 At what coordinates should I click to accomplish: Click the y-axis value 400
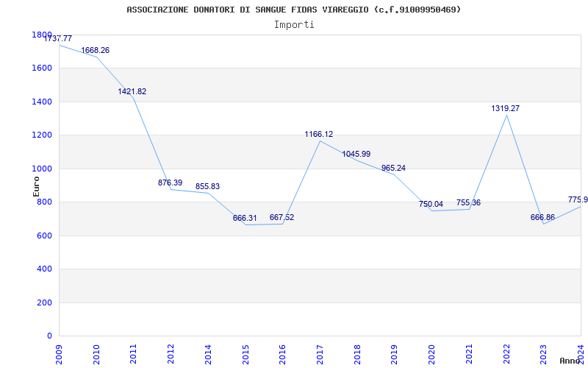45,269
